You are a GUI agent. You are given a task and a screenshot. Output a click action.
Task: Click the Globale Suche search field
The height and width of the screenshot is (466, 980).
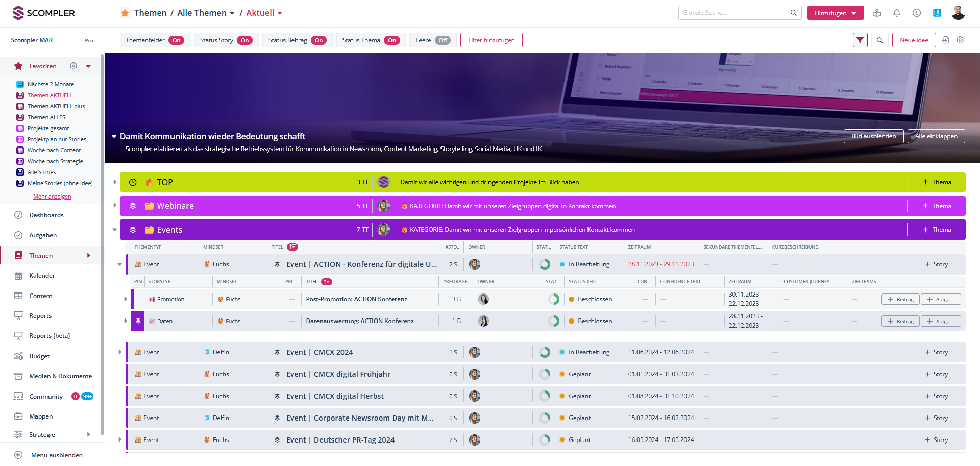tap(734, 13)
